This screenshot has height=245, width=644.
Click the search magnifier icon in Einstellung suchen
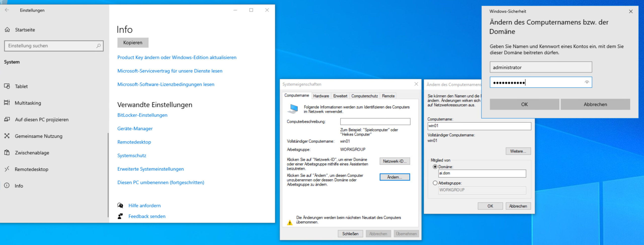[98, 46]
